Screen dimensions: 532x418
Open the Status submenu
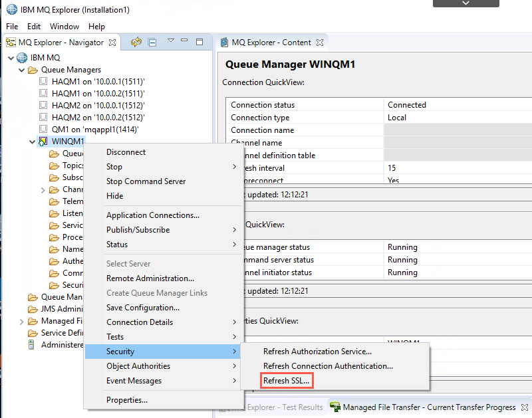point(162,244)
